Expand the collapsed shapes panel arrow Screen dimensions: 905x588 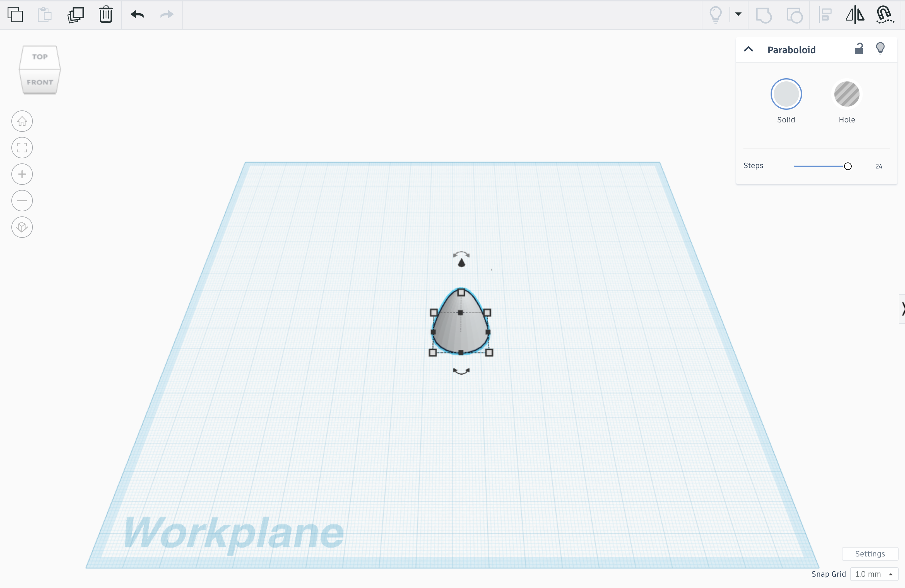[902, 308]
